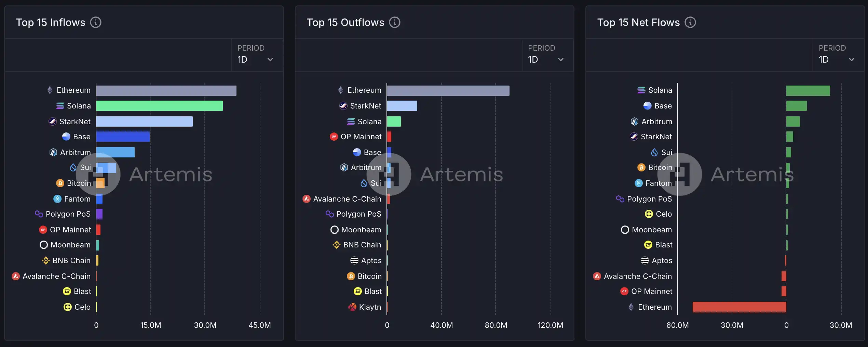Viewport: 868px width, 347px height.
Task: Click info icon beside Top 15 Net Flows
Action: (690, 23)
